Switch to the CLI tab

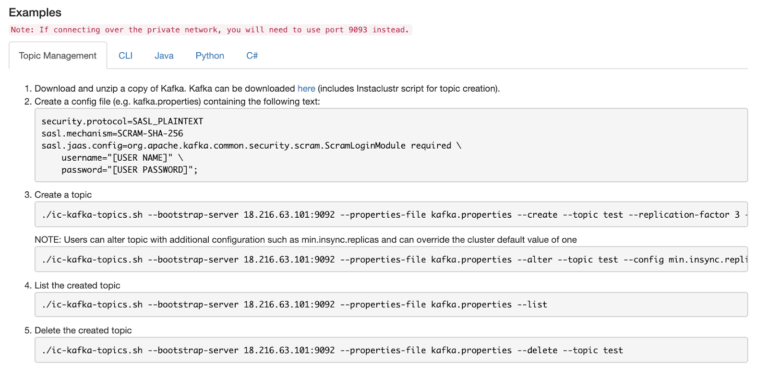pos(125,55)
